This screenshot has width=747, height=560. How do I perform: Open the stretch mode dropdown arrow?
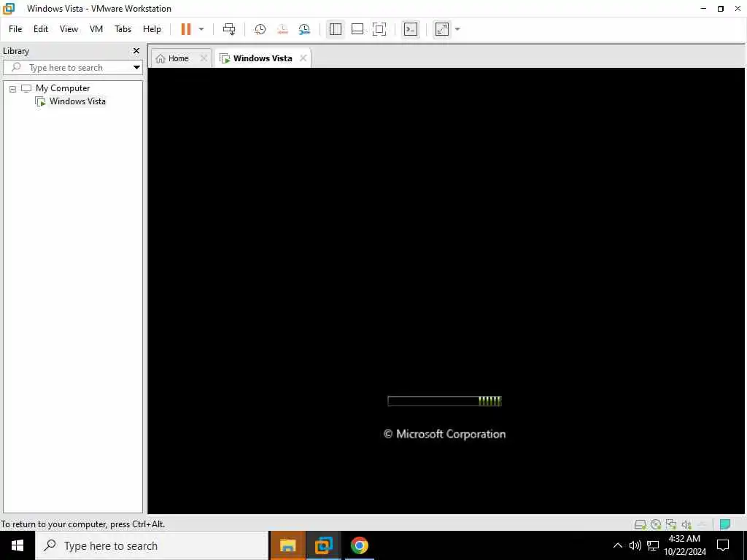[457, 29]
